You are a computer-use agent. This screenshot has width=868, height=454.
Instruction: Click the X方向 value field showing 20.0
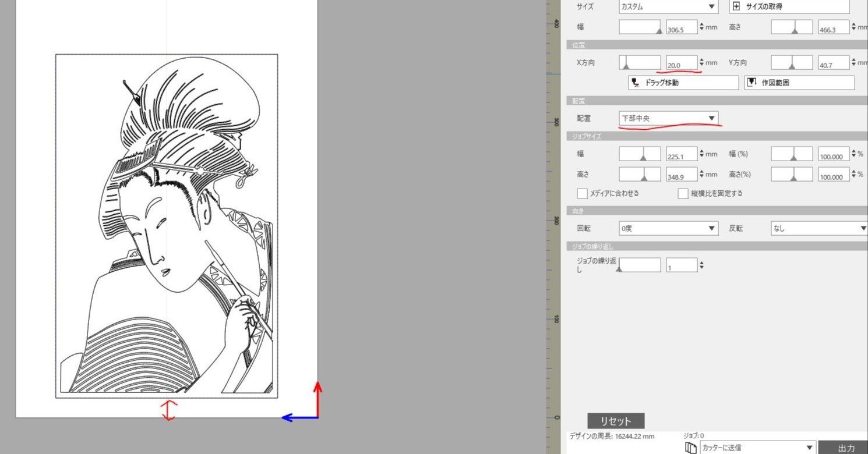click(682, 63)
